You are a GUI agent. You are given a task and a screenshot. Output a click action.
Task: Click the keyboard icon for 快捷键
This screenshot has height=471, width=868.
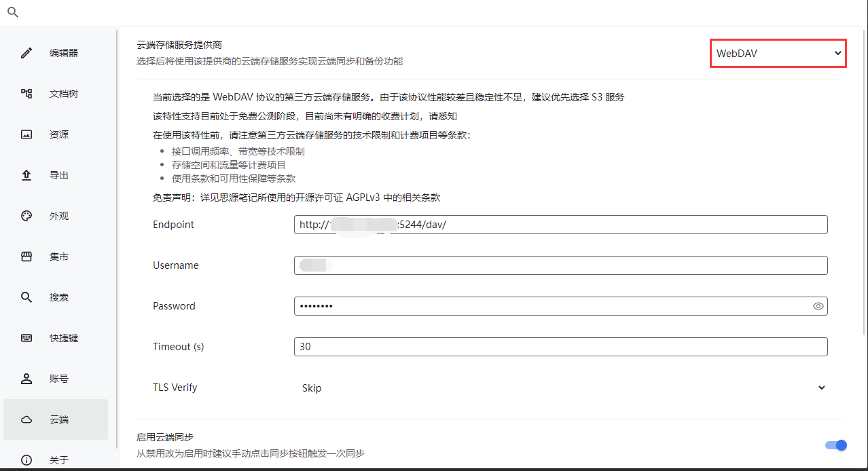26,338
